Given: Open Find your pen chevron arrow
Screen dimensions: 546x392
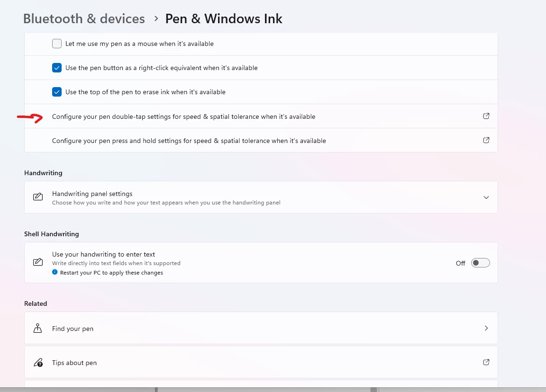Looking at the screenshot, I should (486, 328).
